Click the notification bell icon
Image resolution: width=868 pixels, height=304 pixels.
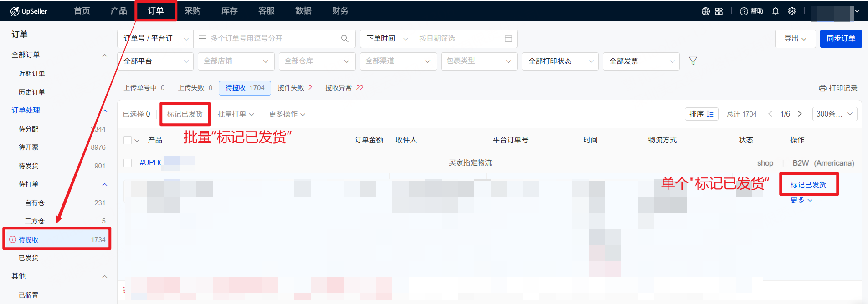click(776, 11)
